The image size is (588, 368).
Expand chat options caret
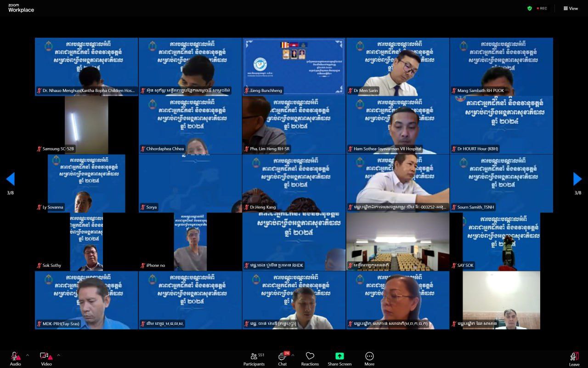293,355
